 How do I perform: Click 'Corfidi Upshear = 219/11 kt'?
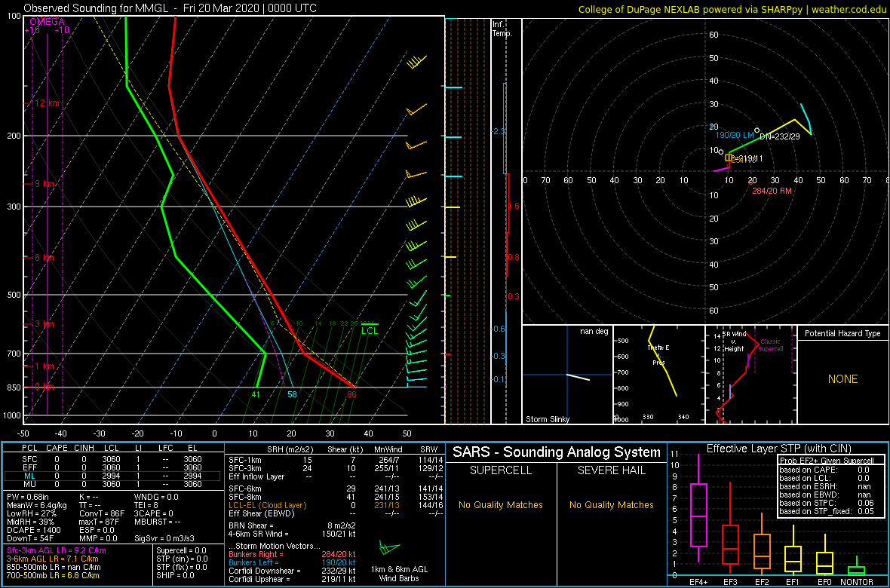tap(292, 579)
